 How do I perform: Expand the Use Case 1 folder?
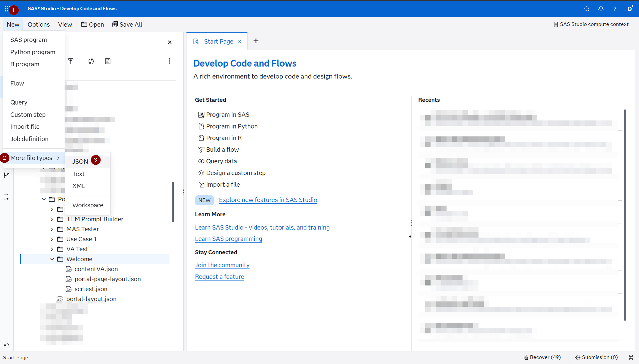[52, 239]
